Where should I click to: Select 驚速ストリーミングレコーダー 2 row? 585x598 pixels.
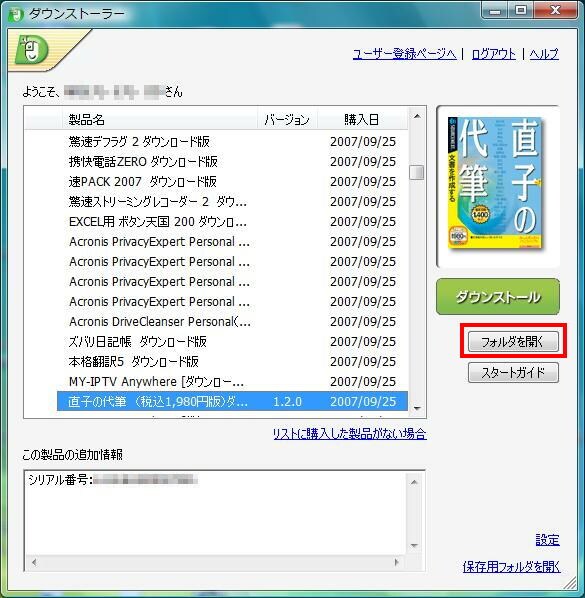(232, 201)
